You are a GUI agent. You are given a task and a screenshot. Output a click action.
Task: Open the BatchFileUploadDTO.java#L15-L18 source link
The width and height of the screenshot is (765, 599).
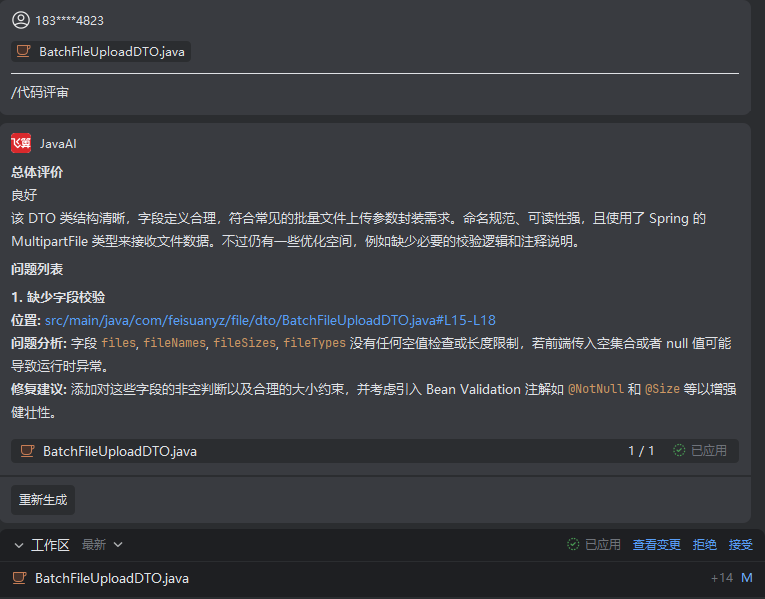(x=270, y=320)
